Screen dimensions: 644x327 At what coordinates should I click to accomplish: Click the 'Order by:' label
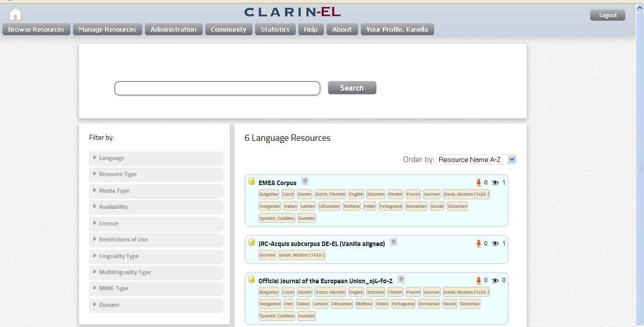tap(419, 159)
